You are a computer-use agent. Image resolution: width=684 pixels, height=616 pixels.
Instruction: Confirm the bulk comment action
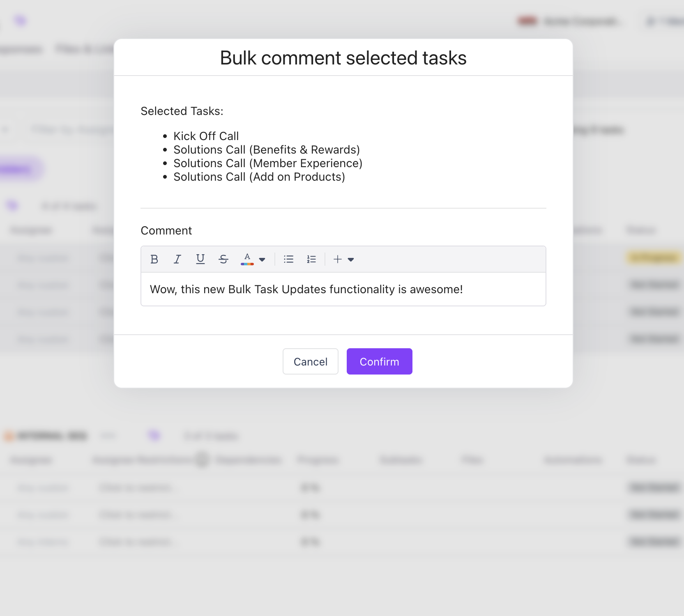pos(379,361)
